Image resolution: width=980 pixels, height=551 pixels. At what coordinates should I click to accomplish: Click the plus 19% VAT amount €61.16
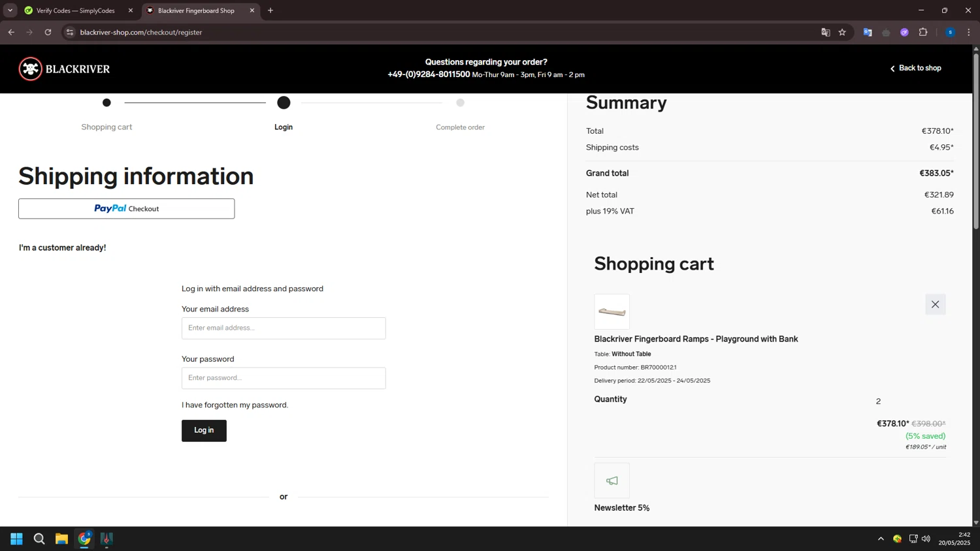(x=942, y=211)
